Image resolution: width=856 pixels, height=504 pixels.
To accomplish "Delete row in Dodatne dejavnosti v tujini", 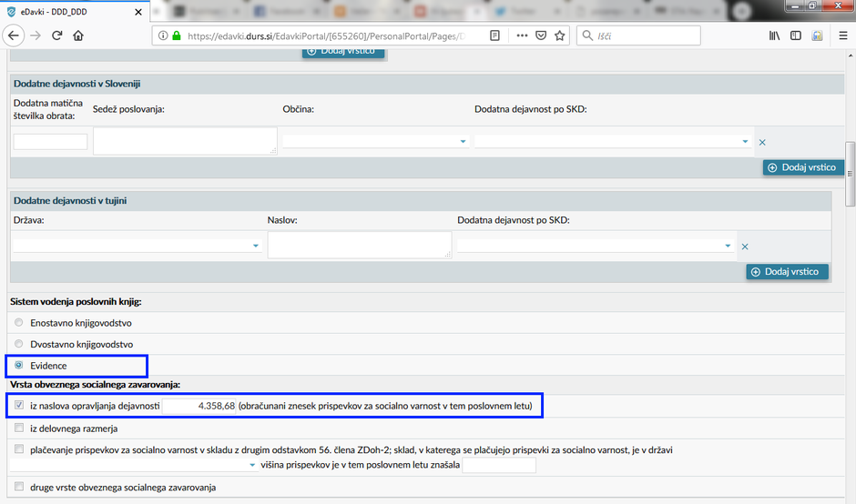I will coord(744,247).
